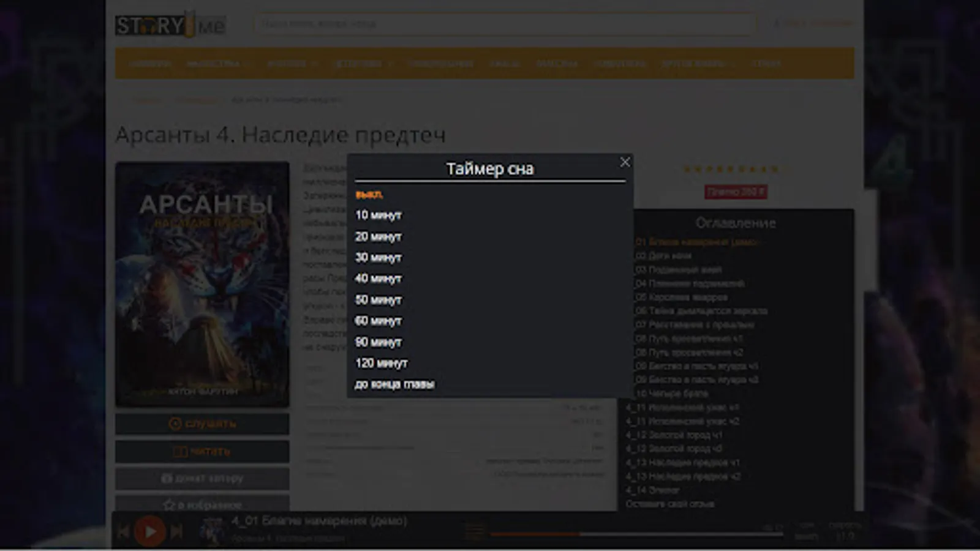Open chapter 02 Дети ночи
Viewport: 980px width, 551px height.
point(663,256)
